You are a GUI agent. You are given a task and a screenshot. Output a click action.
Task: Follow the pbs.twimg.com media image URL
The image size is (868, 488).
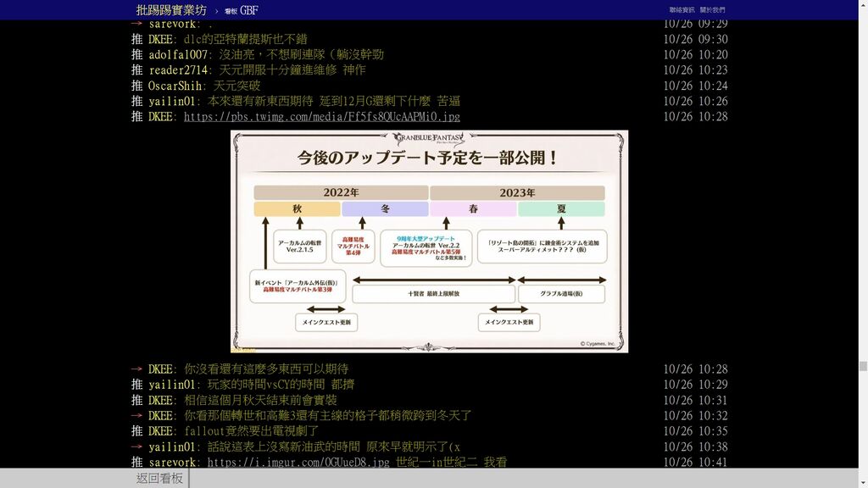[x=321, y=117]
